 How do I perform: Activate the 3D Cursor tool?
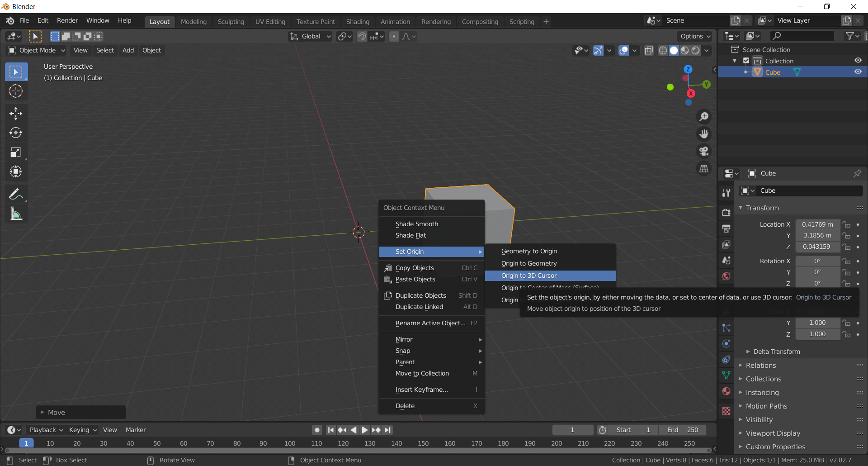coord(16,91)
